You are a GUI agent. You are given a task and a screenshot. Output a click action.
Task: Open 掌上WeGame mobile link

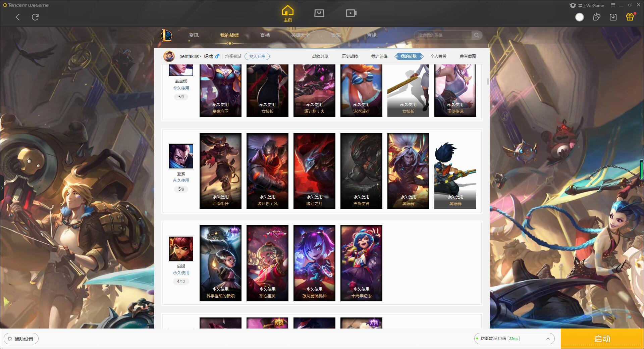click(x=587, y=5)
